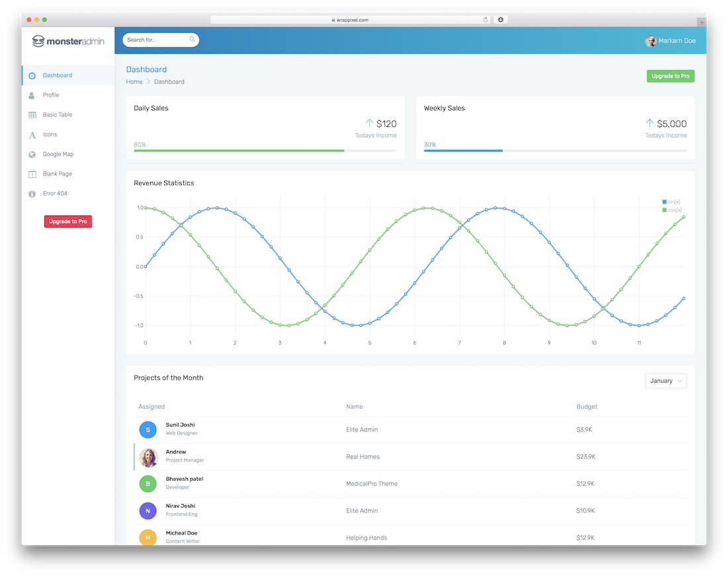Click the Search for... input field
The height and width of the screenshot is (576, 728).
[x=161, y=40]
